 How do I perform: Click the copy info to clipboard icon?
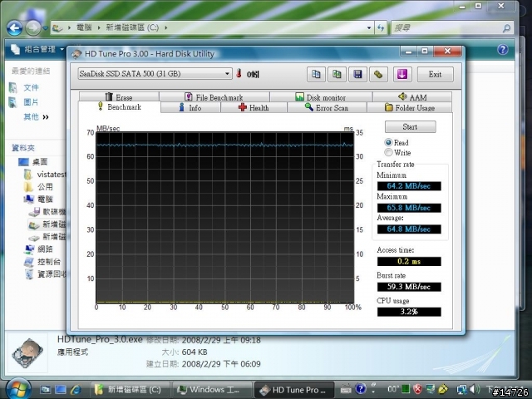click(316, 74)
